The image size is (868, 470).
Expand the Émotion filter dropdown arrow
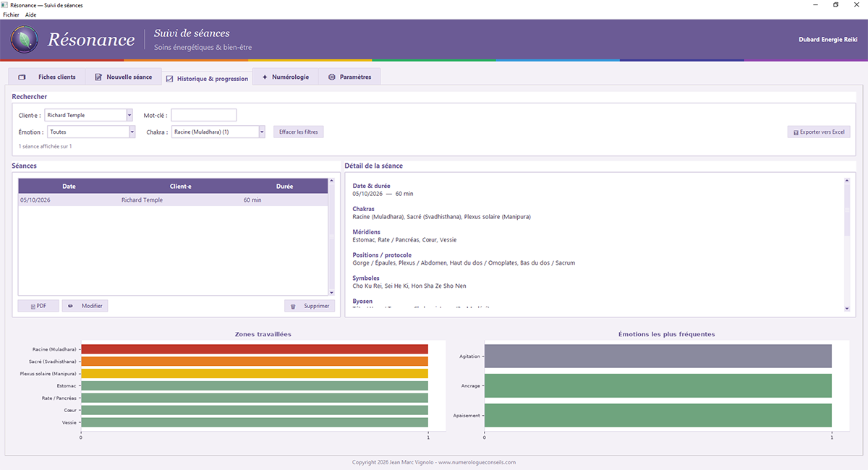132,132
